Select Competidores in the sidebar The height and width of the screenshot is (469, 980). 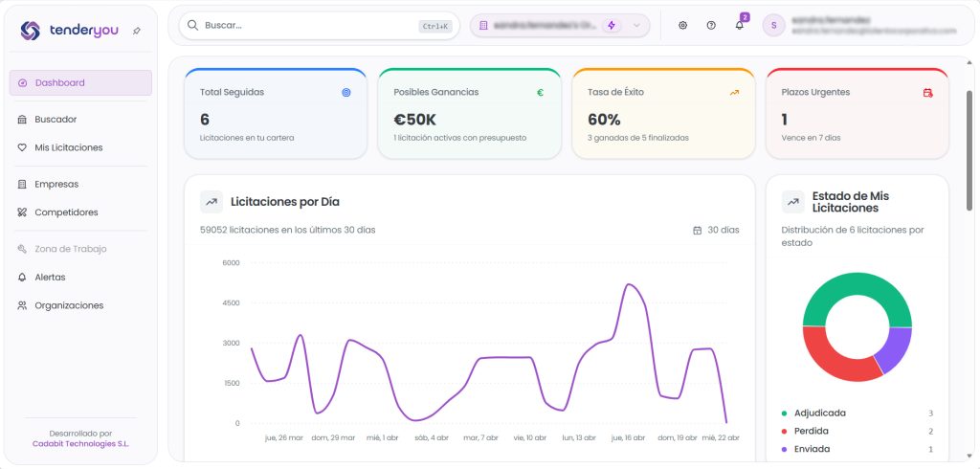[66, 212]
